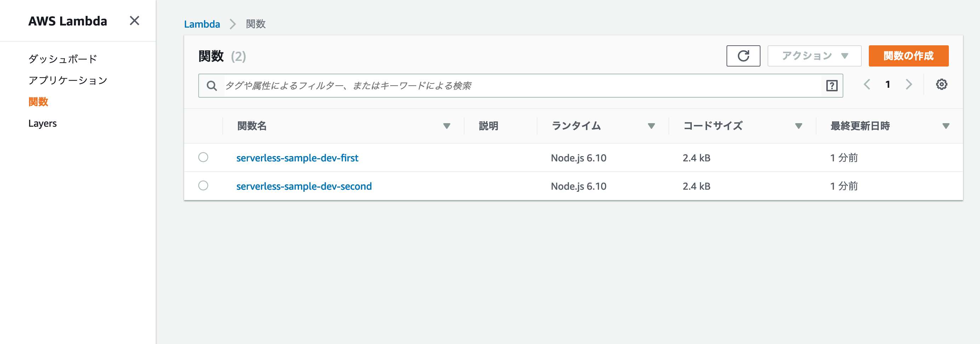980x344 pixels.
Task: Sort by コードサイズ column arrow
Action: click(x=798, y=126)
